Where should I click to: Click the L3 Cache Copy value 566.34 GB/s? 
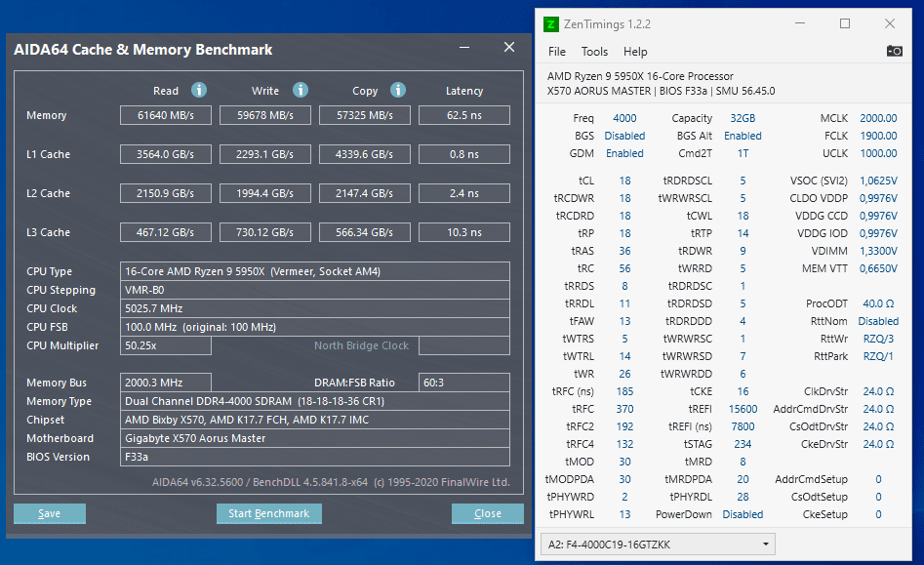click(365, 232)
